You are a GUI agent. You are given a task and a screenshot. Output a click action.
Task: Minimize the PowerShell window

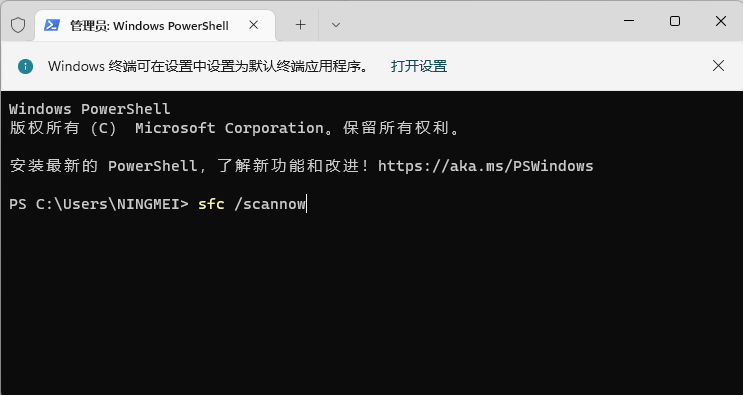[x=629, y=21]
